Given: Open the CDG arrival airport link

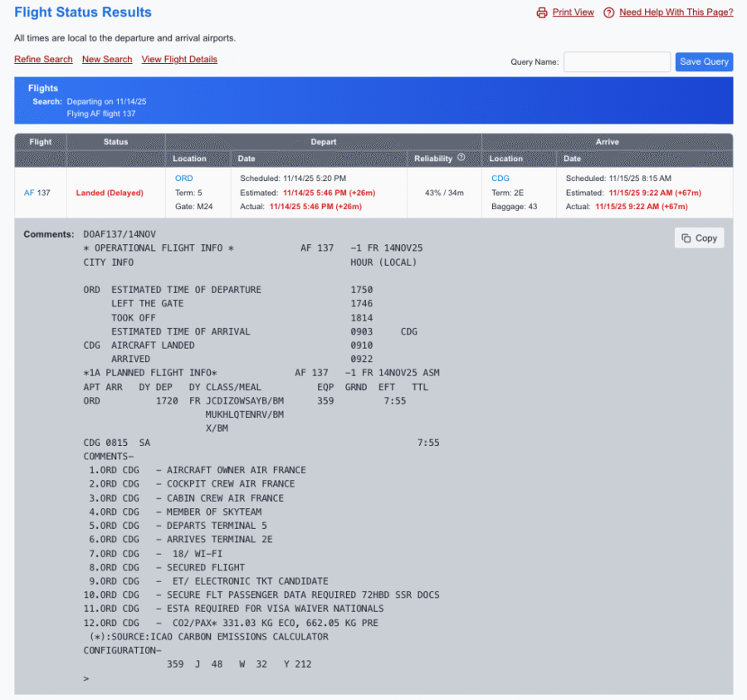Looking at the screenshot, I should (500, 178).
